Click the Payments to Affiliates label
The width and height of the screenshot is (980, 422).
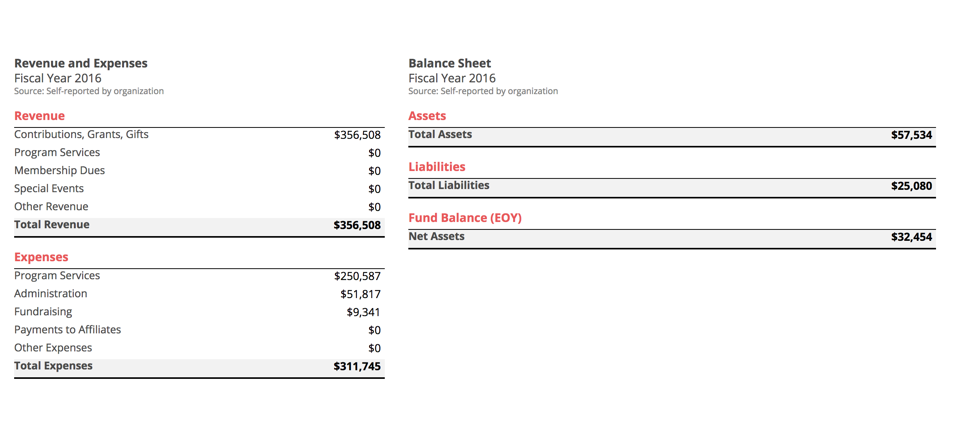point(68,329)
